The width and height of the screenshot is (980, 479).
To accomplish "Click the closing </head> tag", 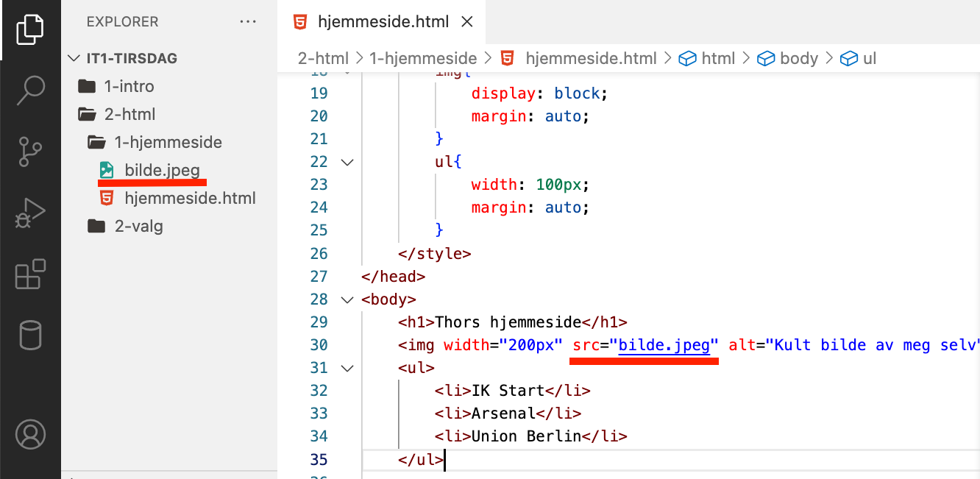I will pyautogui.click(x=394, y=277).
